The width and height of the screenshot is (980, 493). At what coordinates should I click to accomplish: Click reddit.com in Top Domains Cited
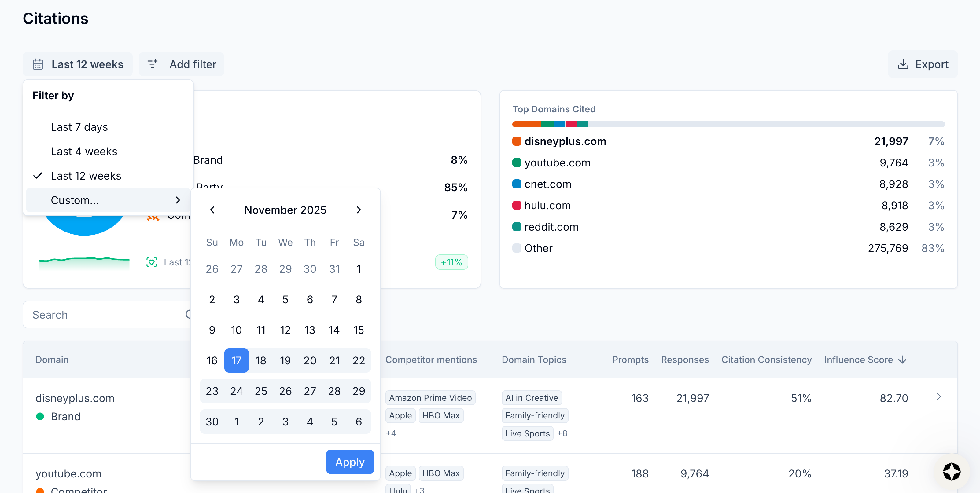click(x=551, y=227)
